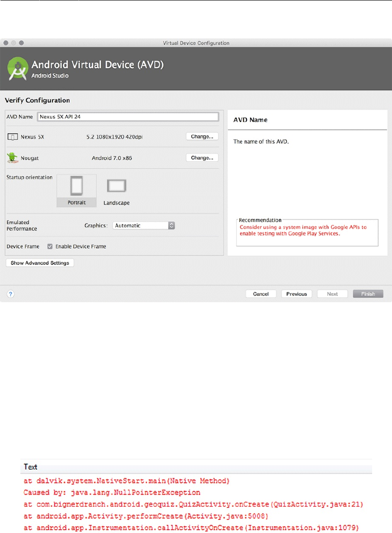
Task: Click the dalvik.system.NativeStart.main trace line
Action: 126,481
